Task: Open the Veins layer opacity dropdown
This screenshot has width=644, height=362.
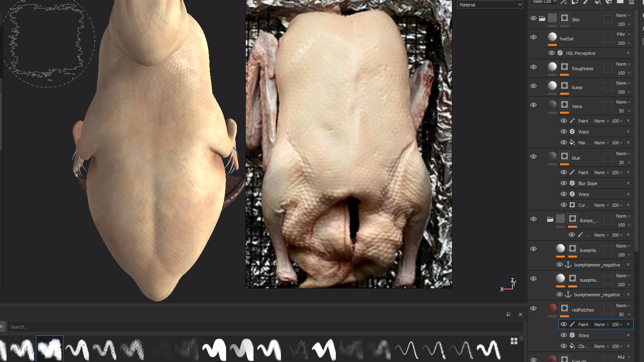Action: pos(624,111)
